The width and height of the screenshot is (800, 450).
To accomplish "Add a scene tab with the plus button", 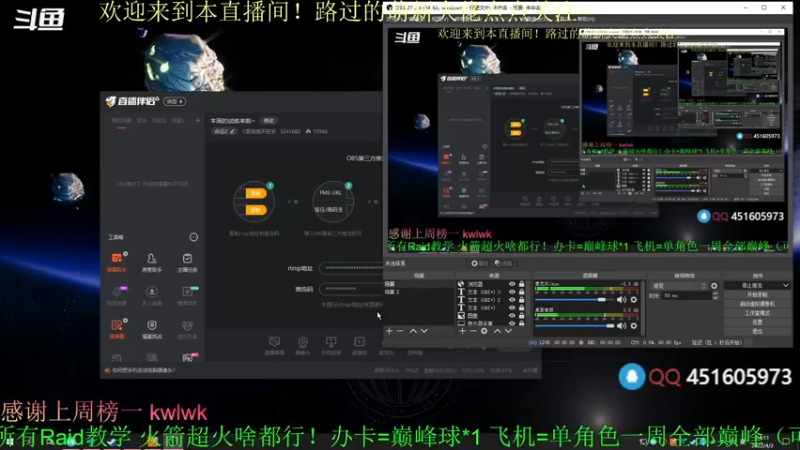I will tap(197, 121).
